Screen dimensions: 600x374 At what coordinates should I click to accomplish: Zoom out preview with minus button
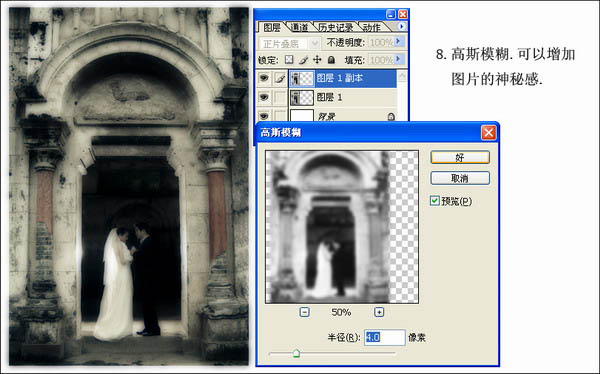[x=304, y=312]
